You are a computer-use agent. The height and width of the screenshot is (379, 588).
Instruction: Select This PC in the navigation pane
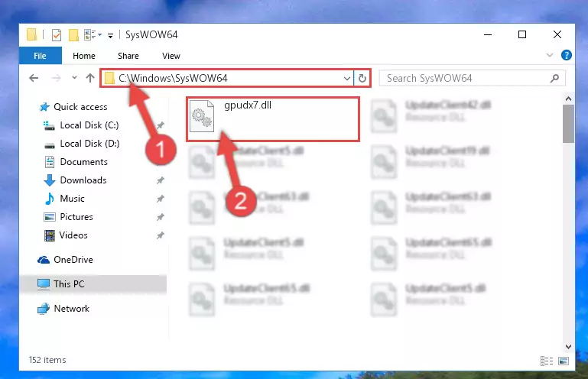(x=69, y=284)
